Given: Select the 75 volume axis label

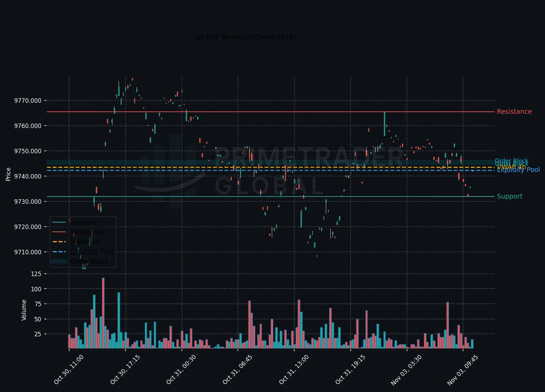Looking at the screenshot, I should (x=38, y=304).
